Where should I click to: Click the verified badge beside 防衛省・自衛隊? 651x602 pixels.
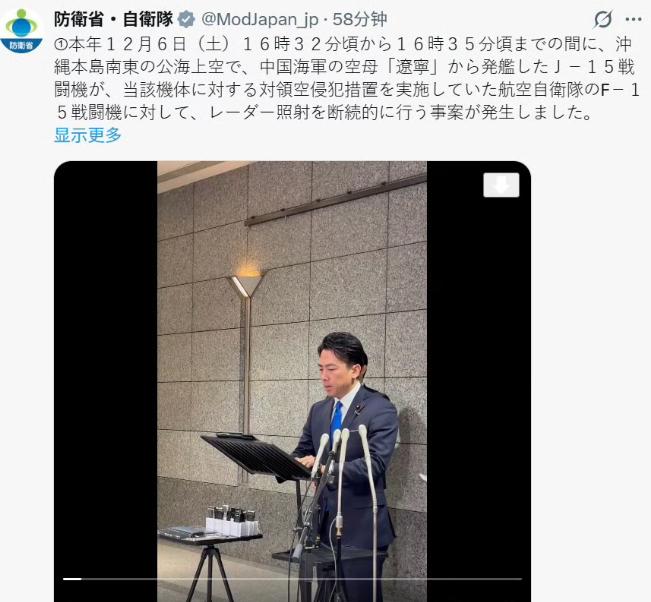186,20
